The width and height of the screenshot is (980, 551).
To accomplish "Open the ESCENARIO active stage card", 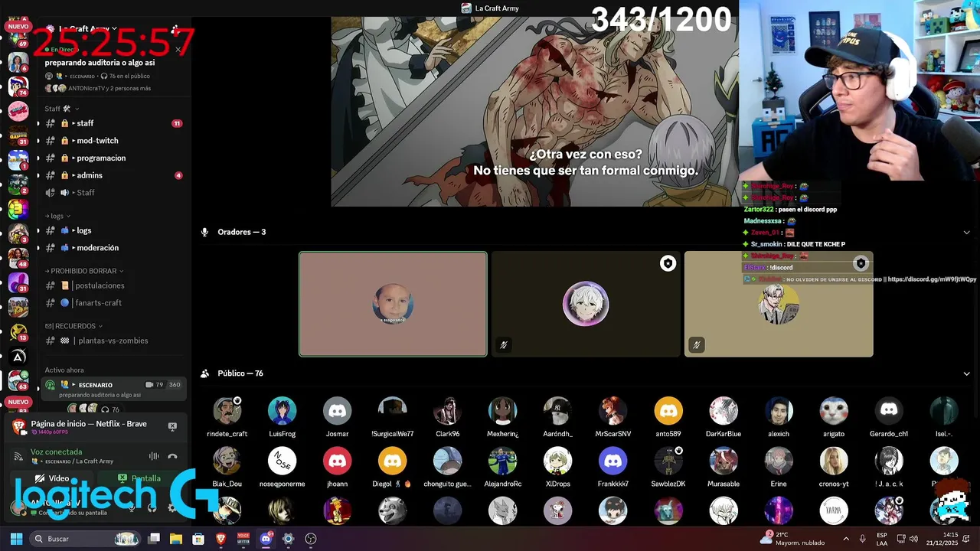I will pos(113,390).
